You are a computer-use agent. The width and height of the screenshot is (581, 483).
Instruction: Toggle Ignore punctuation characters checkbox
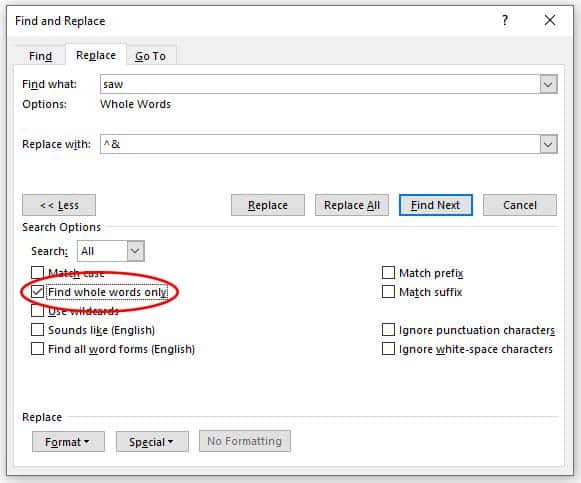coord(388,330)
